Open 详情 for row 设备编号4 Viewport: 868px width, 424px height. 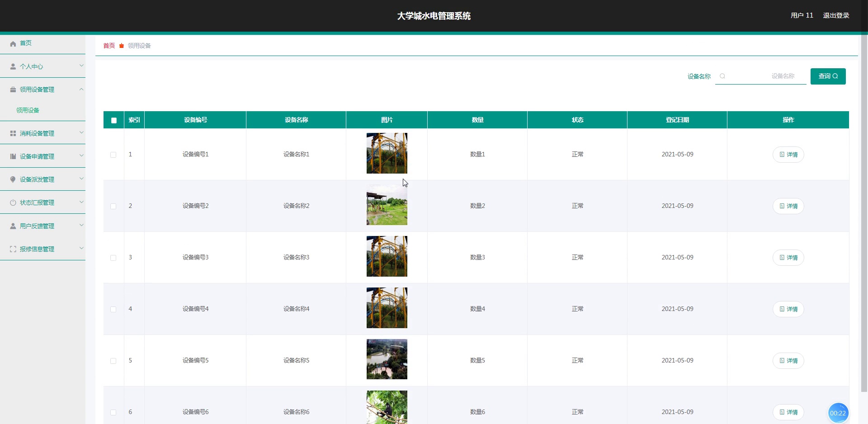click(788, 309)
